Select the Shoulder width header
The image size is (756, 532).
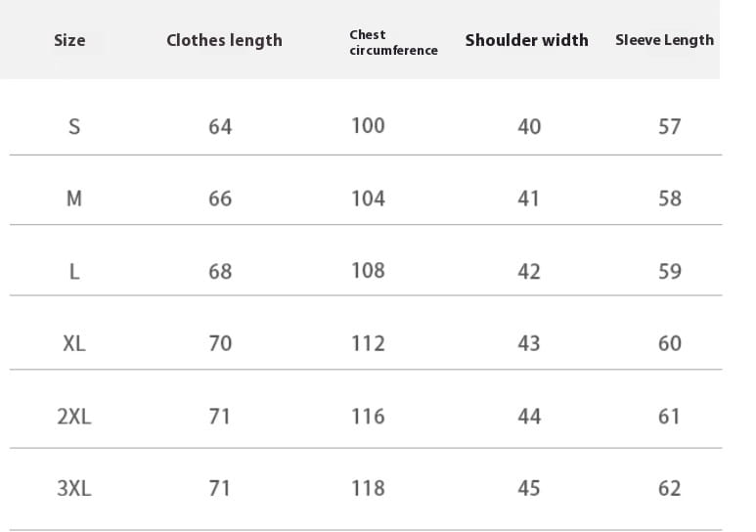pyautogui.click(x=526, y=40)
